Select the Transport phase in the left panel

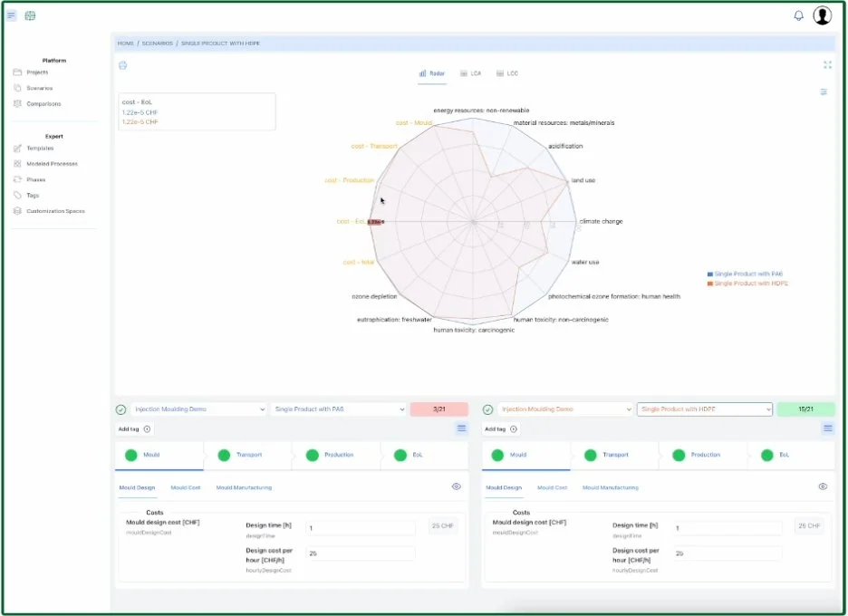click(x=248, y=456)
